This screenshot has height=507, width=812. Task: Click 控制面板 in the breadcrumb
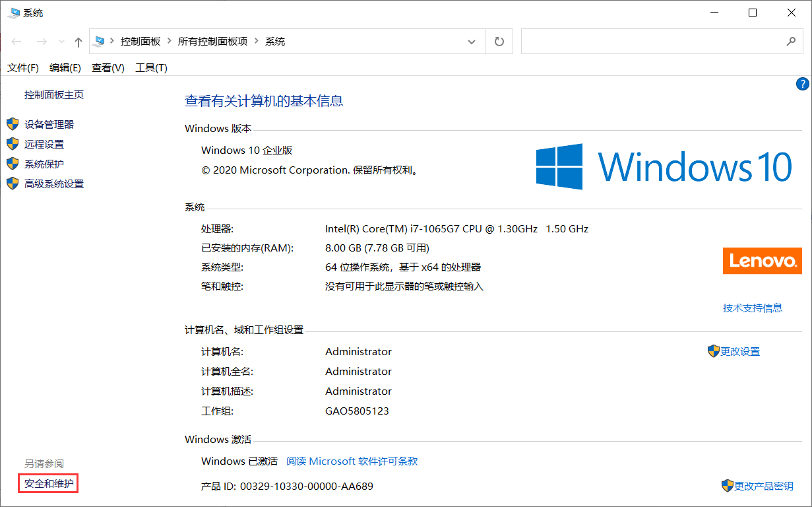click(141, 42)
